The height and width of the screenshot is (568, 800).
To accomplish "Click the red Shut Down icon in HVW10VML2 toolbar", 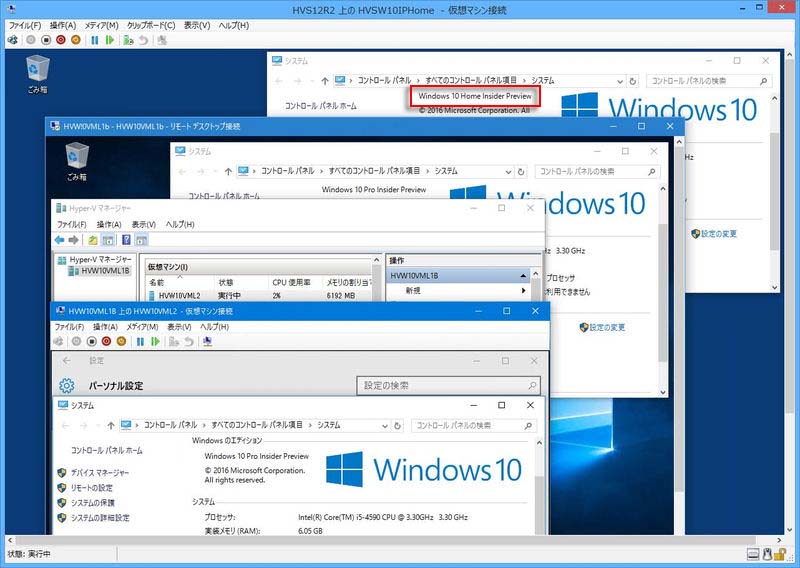I will point(106,341).
